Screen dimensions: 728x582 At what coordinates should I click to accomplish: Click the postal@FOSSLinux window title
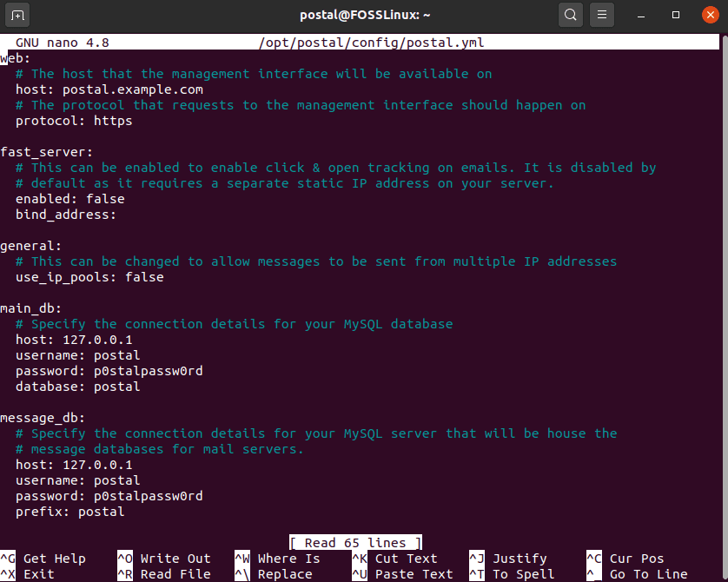click(364, 15)
